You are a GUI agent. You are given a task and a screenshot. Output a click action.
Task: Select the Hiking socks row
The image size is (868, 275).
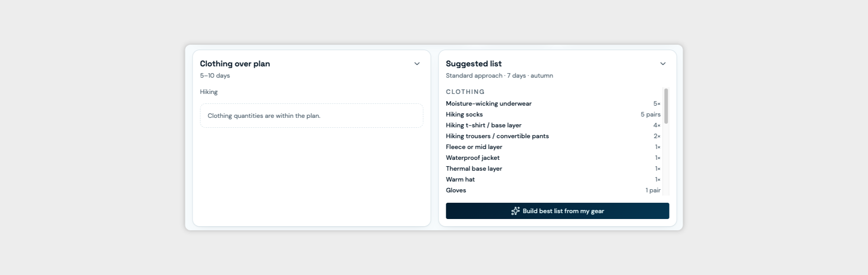point(553,114)
